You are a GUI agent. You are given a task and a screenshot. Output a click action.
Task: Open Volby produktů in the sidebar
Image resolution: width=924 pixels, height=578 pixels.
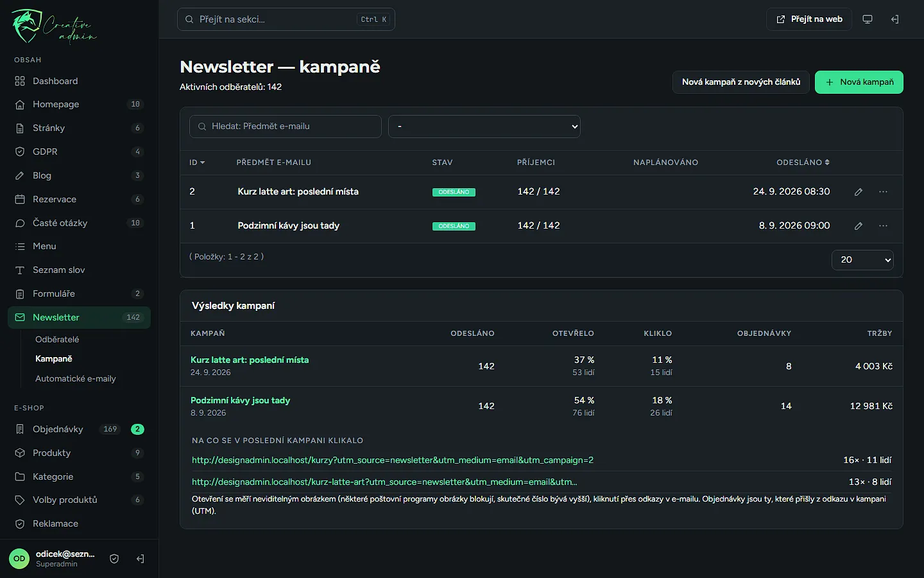click(x=79, y=500)
